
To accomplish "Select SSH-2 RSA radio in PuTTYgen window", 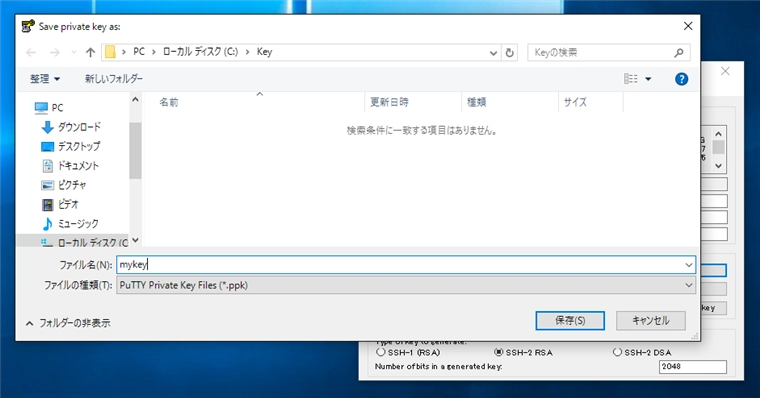I will pos(498,352).
